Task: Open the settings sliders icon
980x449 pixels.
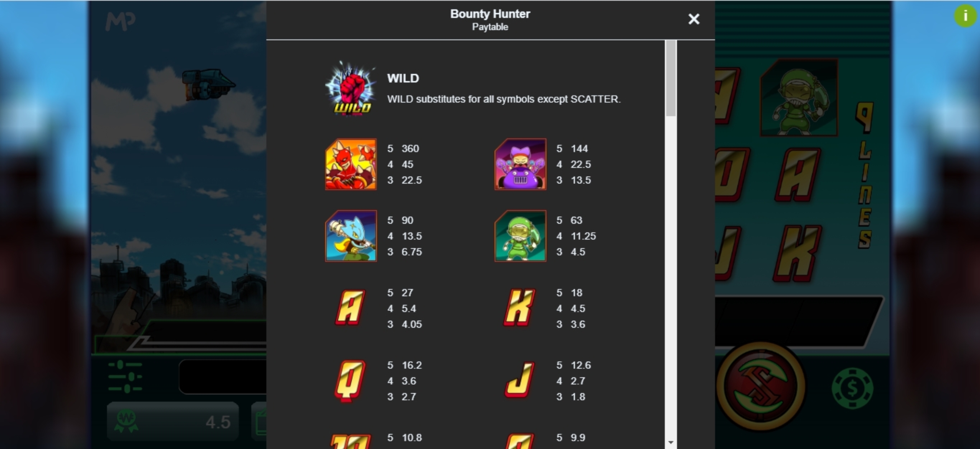Action: (x=125, y=377)
